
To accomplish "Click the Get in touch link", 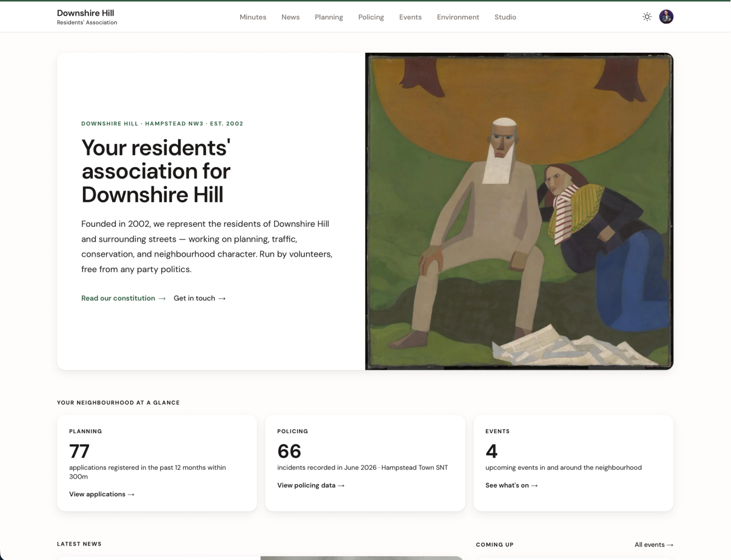I will (199, 298).
